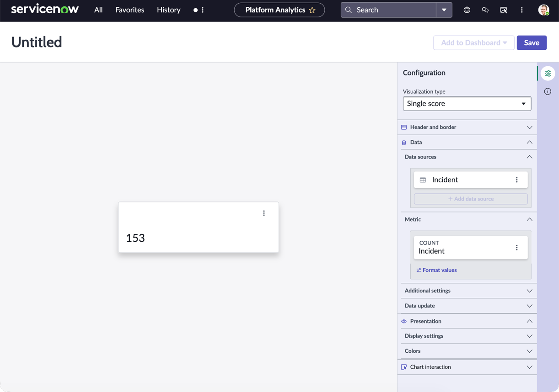Open the header overflow vertical dots menu
The height and width of the screenshot is (392, 559).
click(522, 10)
